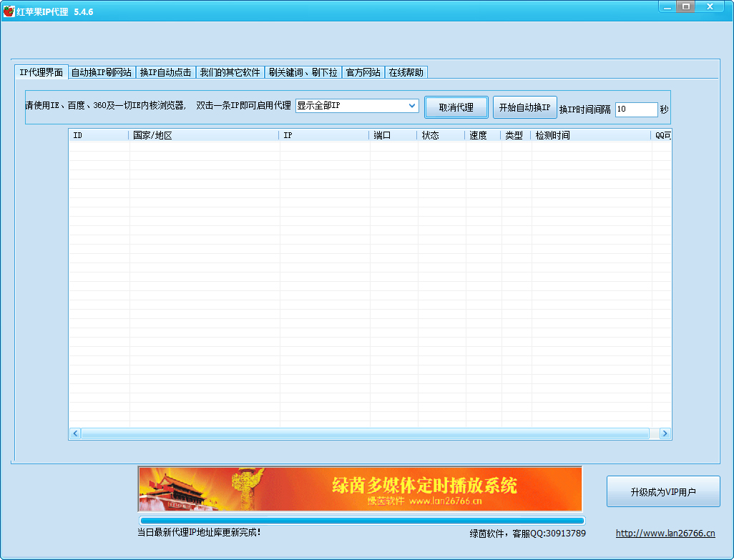Sort by the 速度 column header

coord(482,135)
